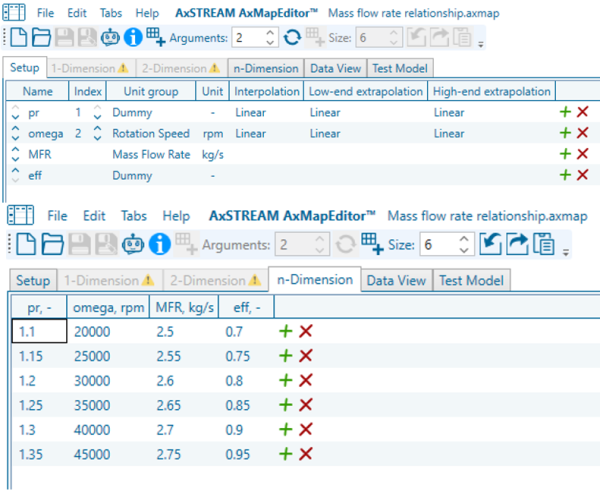Increase Arguments value in top window
The image size is (600, 491).
click(270, 33)
